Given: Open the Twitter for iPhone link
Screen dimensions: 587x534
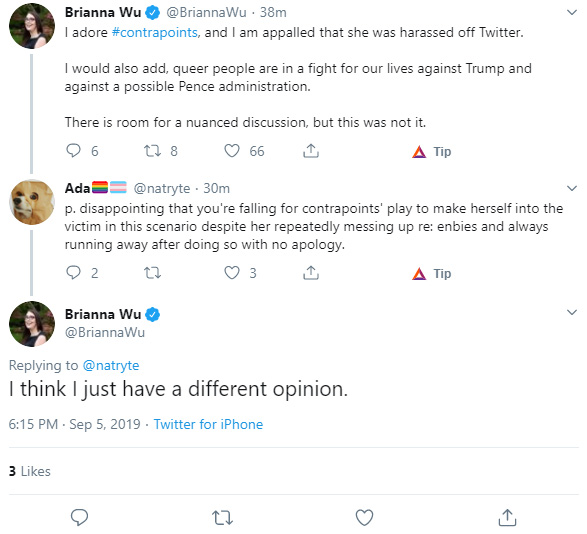Looking at the screenshot, I should pos(208,424).
